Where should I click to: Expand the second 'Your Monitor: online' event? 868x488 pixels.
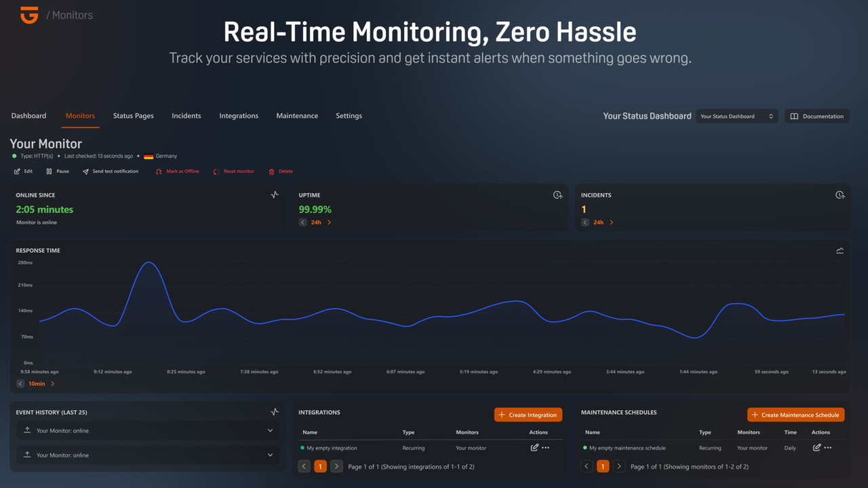point(270,455)
